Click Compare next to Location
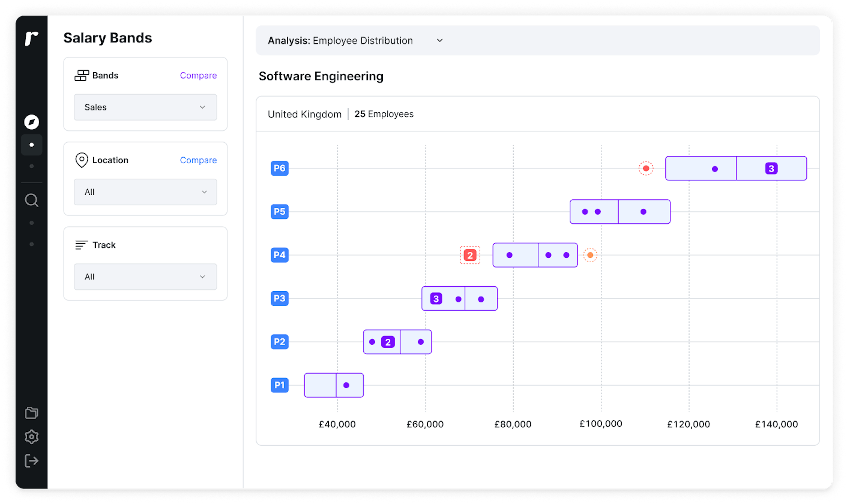847x504 pixels. (199, 160)
